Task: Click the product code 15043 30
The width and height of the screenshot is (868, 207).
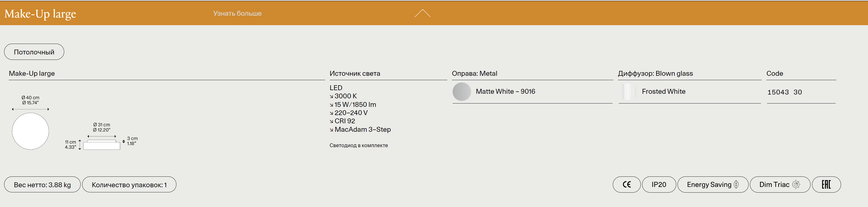Action: (x=785, y=92)
